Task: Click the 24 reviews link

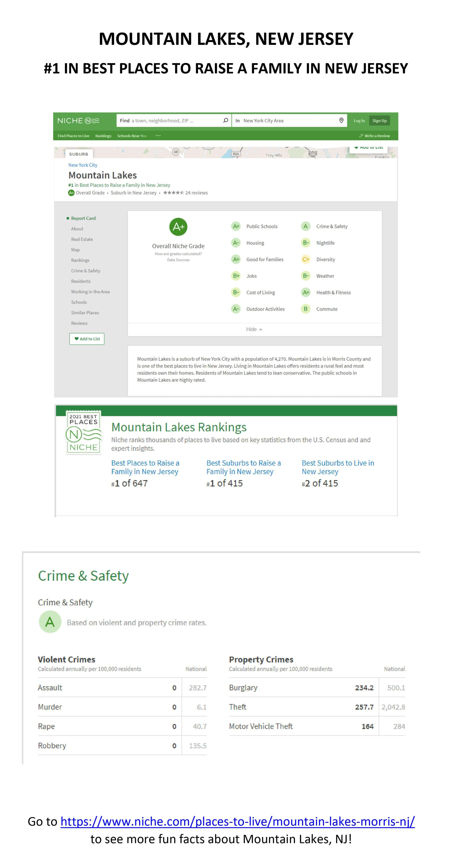Action: [x=196, y=193]
